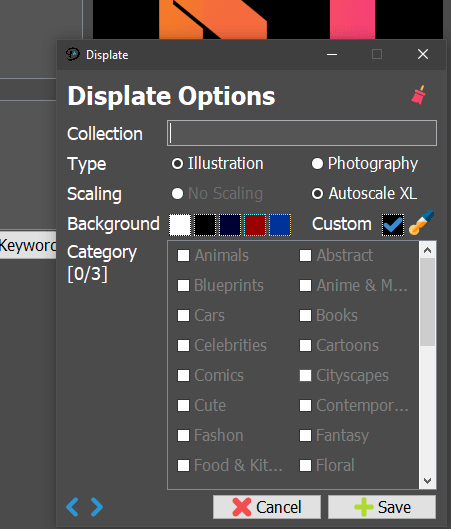Pick the white background swatch

point(180,225)
